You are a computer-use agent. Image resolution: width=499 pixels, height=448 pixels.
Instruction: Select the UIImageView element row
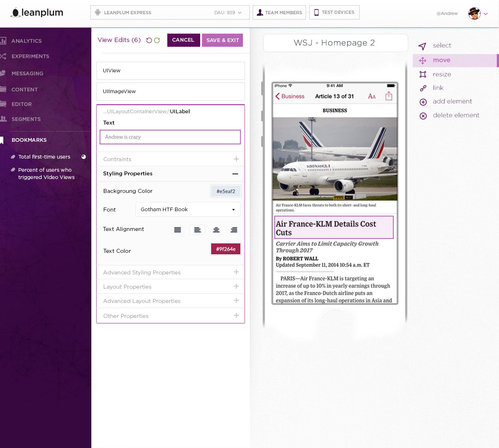tap(171, 91)
